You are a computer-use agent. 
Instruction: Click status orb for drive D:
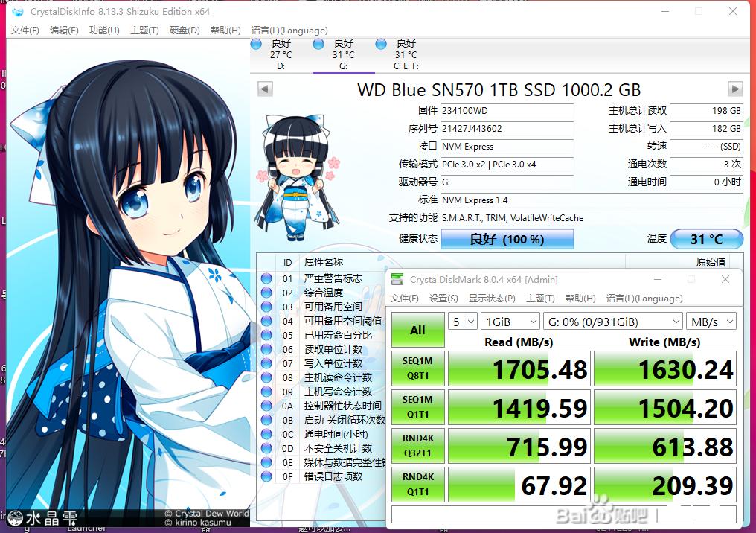tap(257, 45)
